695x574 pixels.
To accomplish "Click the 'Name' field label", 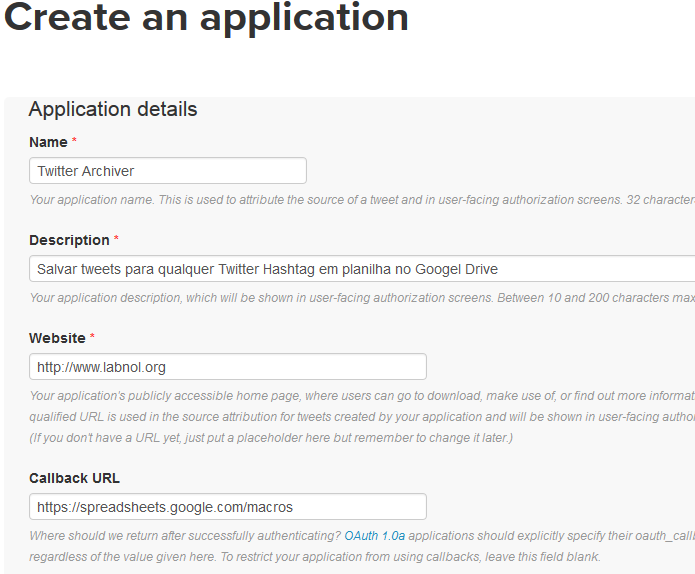I will 48,142.
